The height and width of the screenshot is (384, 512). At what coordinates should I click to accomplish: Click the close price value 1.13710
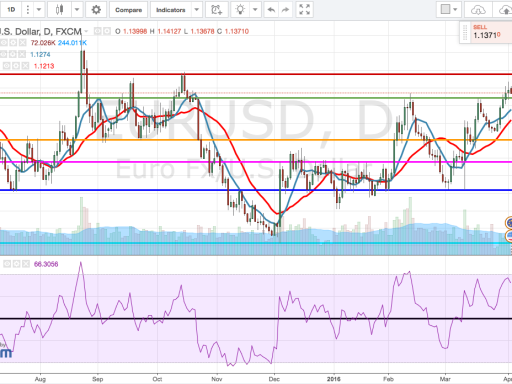pyautogui.click(x=237, y=31)
